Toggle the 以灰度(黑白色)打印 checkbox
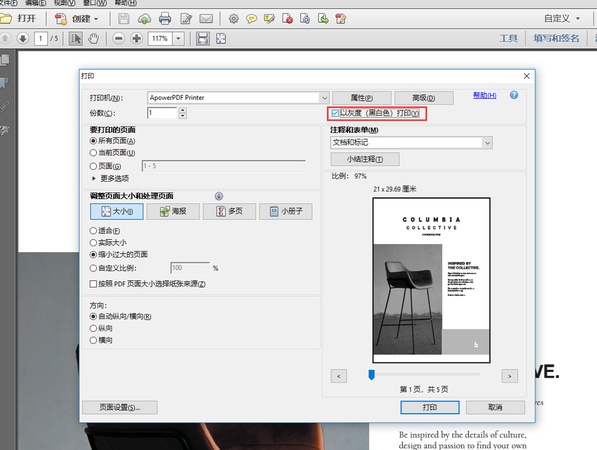This screenshot has width=597, height=450. click(x=335, y=113)
